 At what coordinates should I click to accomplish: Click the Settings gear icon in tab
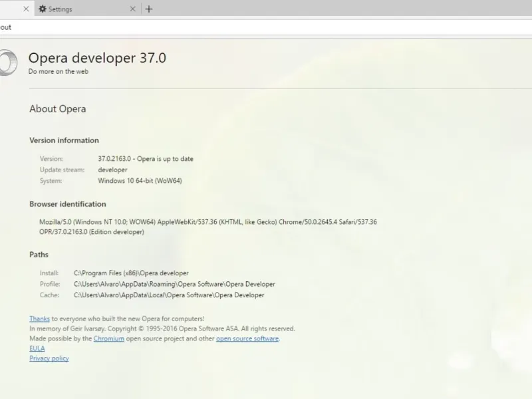[43, 9]
